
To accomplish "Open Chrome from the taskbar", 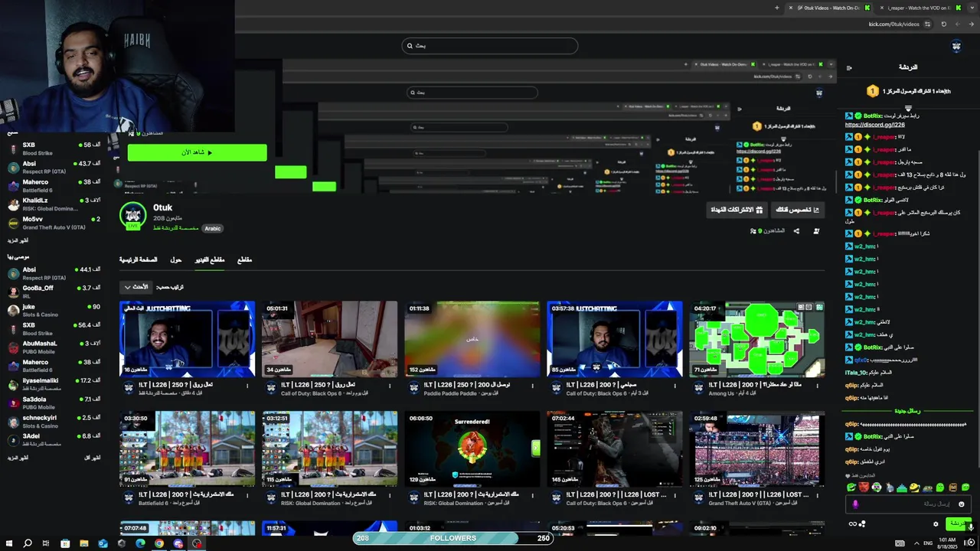I will coord(159,543).
